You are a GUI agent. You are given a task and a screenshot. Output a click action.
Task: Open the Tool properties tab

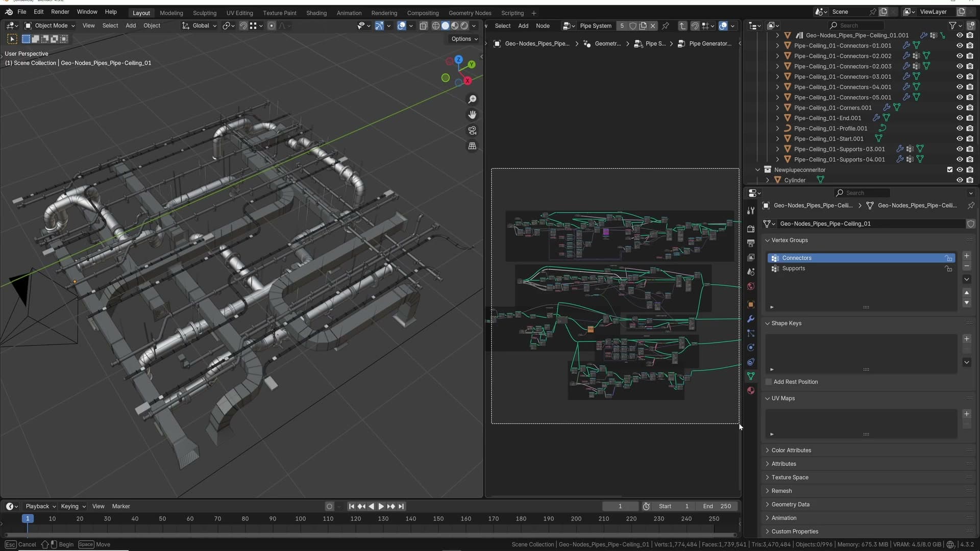tap(750, 211)
